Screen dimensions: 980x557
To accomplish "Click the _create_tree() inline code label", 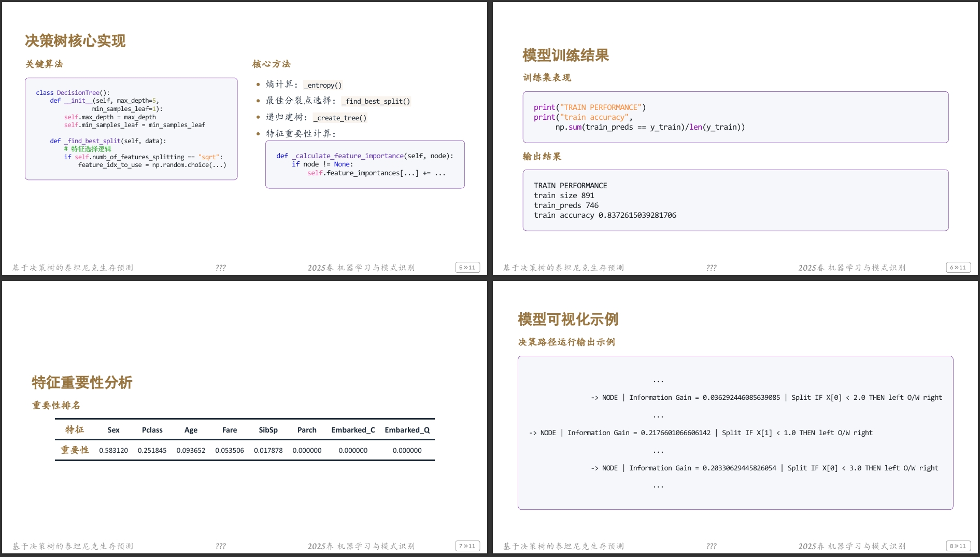I will pyautogui.click(x=340, y=118).
